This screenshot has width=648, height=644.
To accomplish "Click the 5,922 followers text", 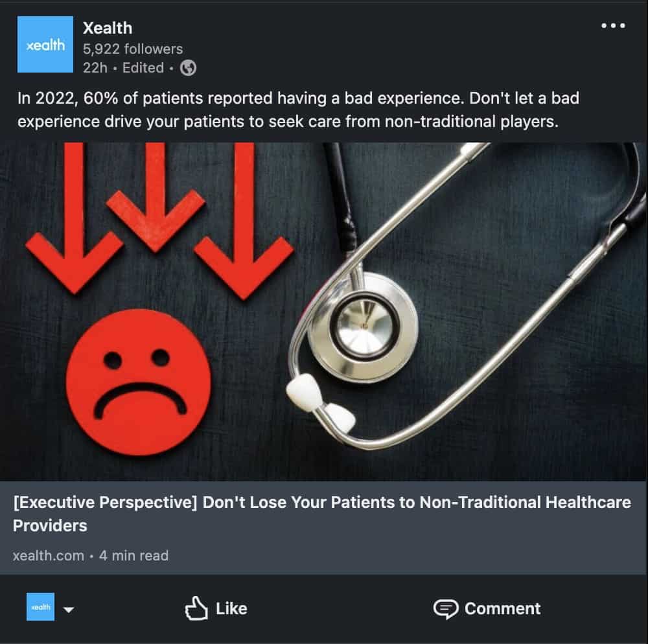I will pos(133,49).
